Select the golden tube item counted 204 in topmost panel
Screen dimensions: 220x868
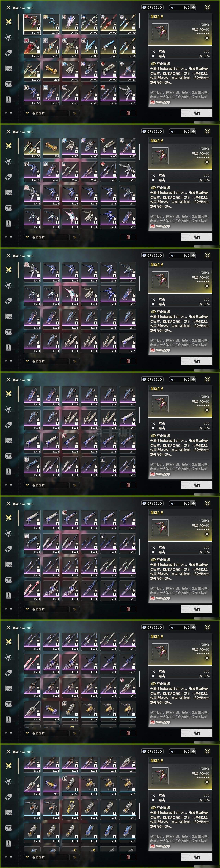(x=51, y=71)
